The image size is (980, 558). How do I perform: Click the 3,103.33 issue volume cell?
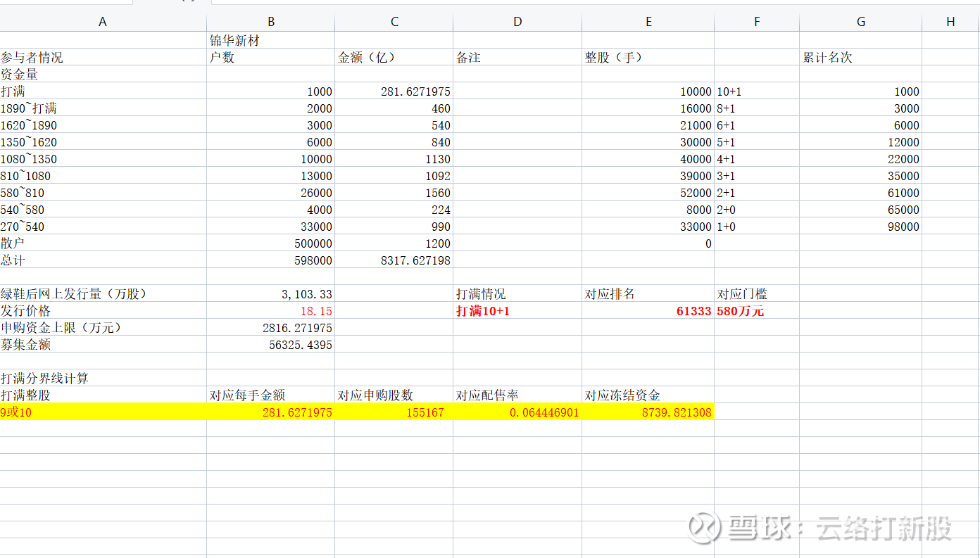point(270,293)
